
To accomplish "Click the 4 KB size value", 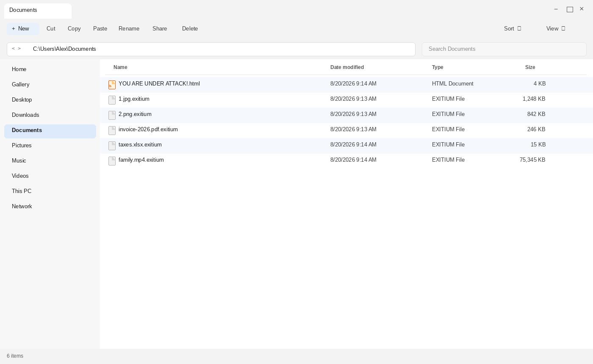I will (x=540, y=84).
